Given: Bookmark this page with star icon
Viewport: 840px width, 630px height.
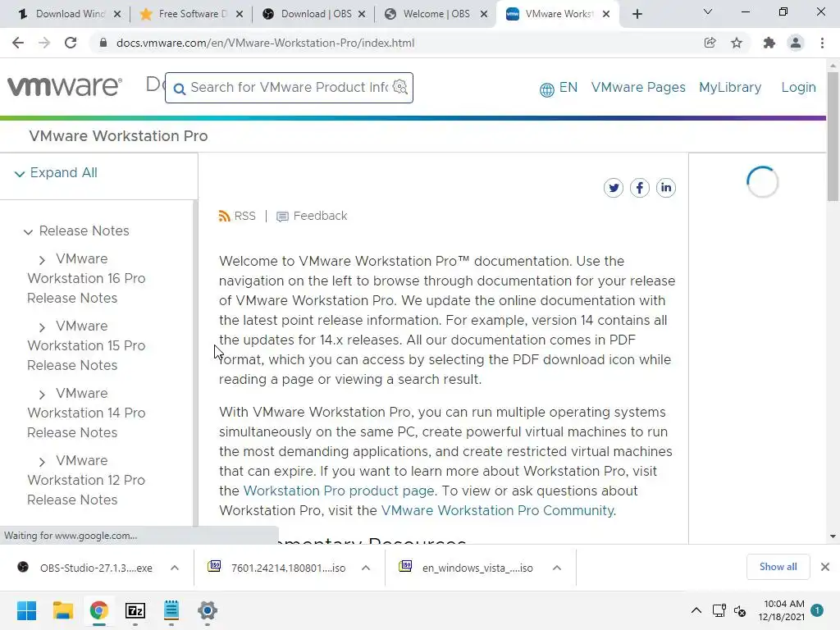Looking at the screenshot, I should coord(737,43).
